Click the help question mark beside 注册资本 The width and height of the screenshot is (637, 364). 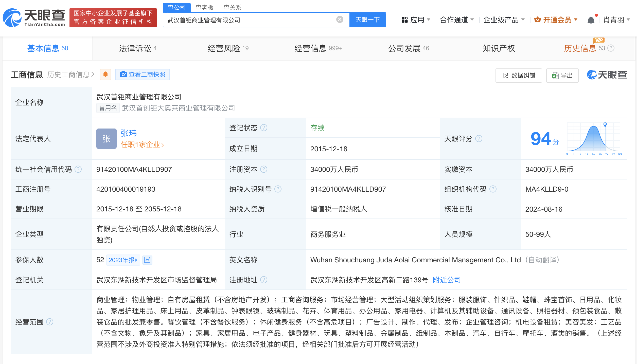pos(264,169)
